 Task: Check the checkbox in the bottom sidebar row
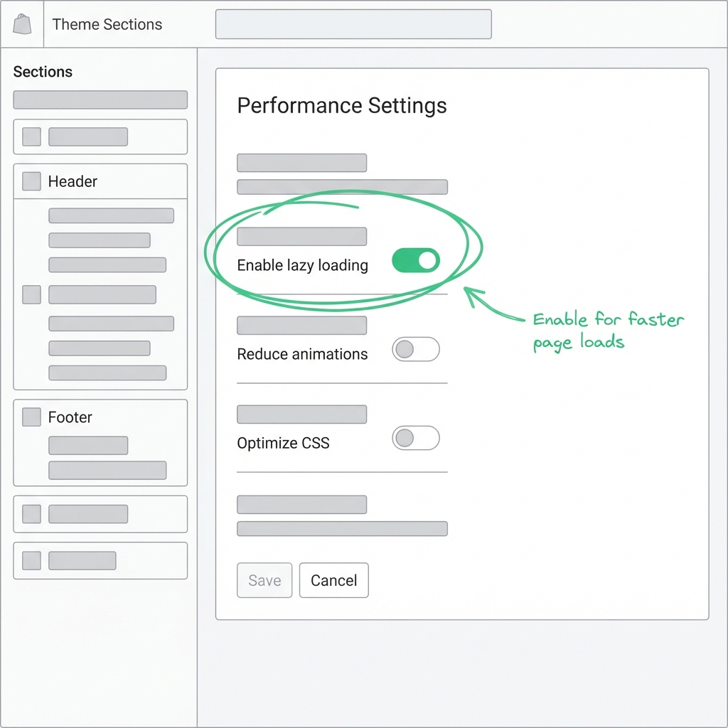[x=31, y=560]
